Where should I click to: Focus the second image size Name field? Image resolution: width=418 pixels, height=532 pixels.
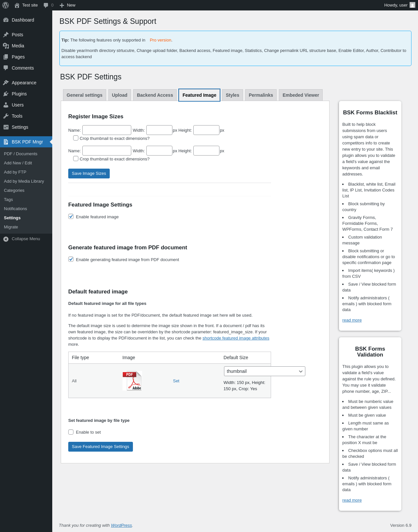[107, 151]
